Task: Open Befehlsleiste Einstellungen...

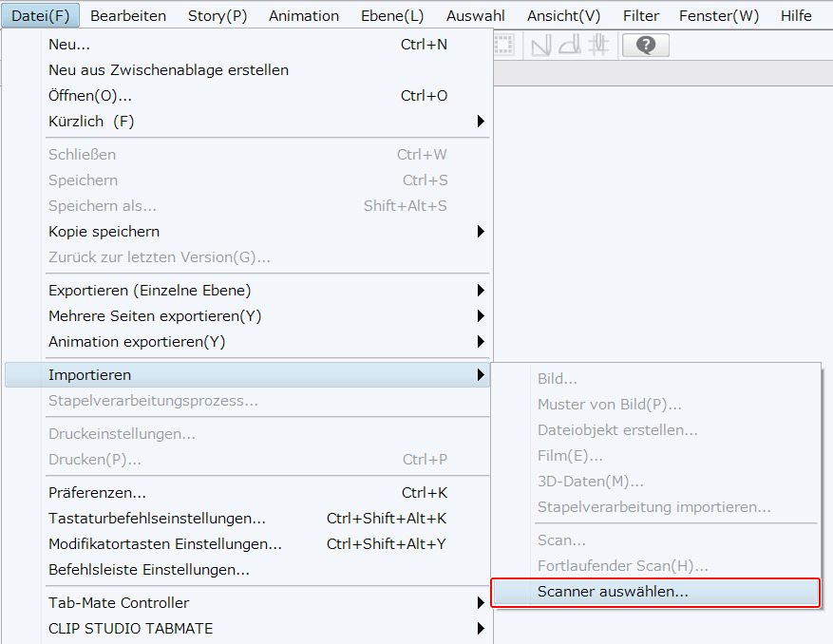Action: tap(247, 570)
